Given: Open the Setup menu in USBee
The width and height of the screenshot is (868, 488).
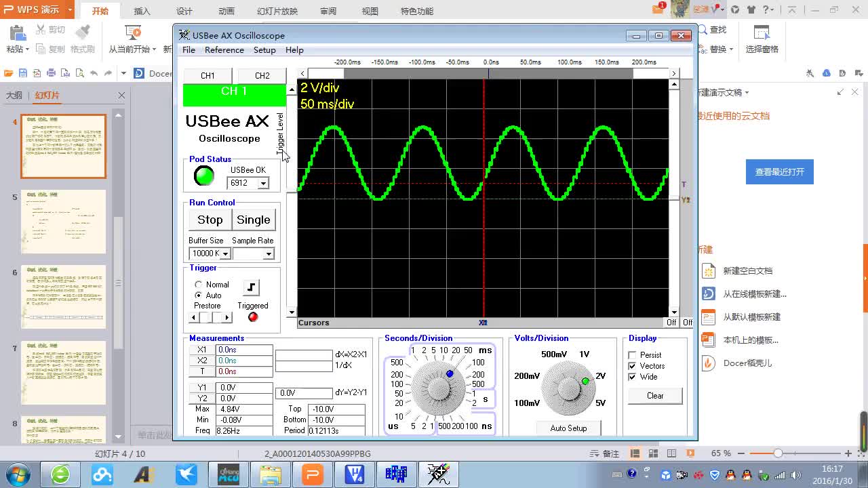Looking at the screenshot, I should [x=264, y=50].
